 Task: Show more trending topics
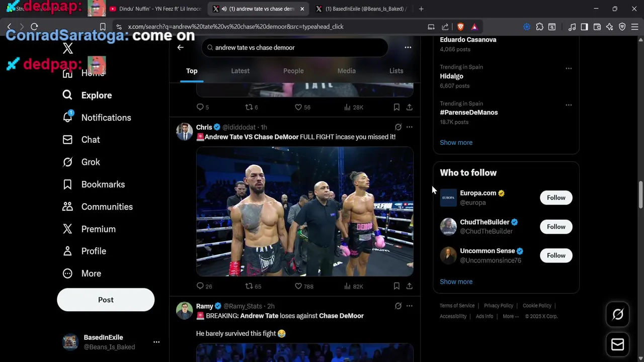click(x=456, y=142)
